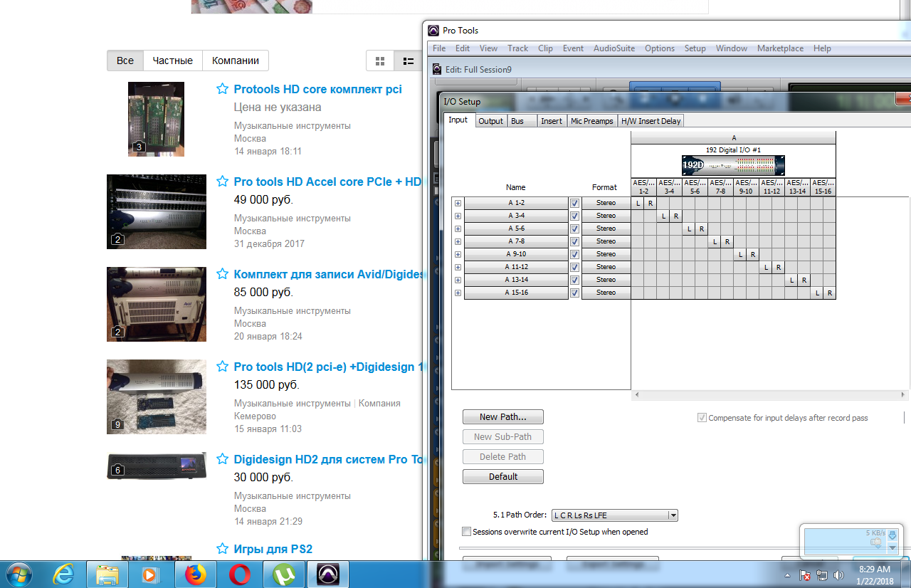Screen dimensions: 911x588
Task: Toggle the active checkbox for path A 3-4
Action: (x=574, y=216)
